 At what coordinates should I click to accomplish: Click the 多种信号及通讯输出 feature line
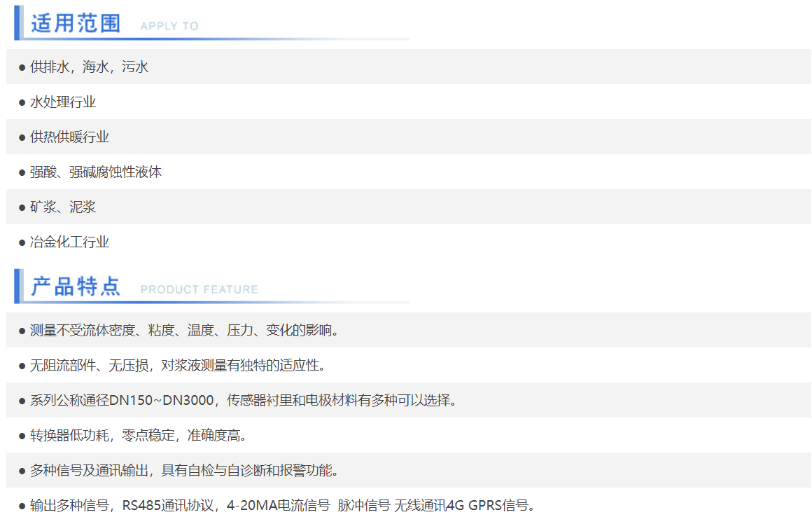click(x=185, y=471)
